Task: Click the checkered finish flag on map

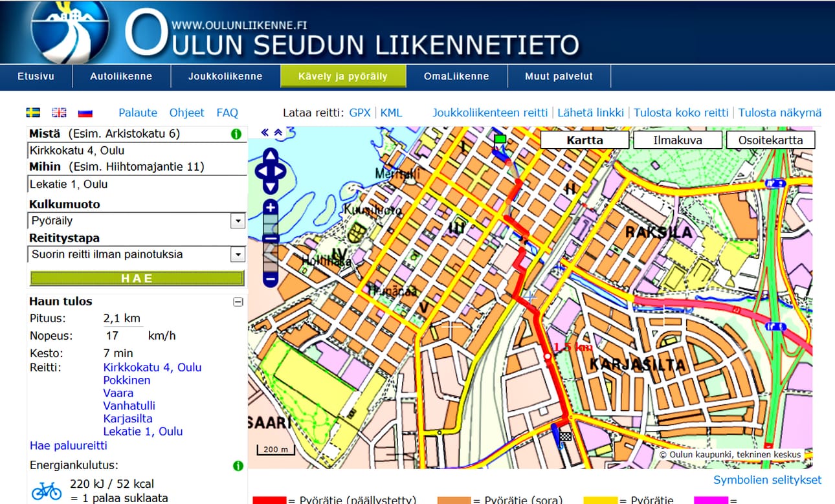Action: pyautogui.click(x=566, y=437)
